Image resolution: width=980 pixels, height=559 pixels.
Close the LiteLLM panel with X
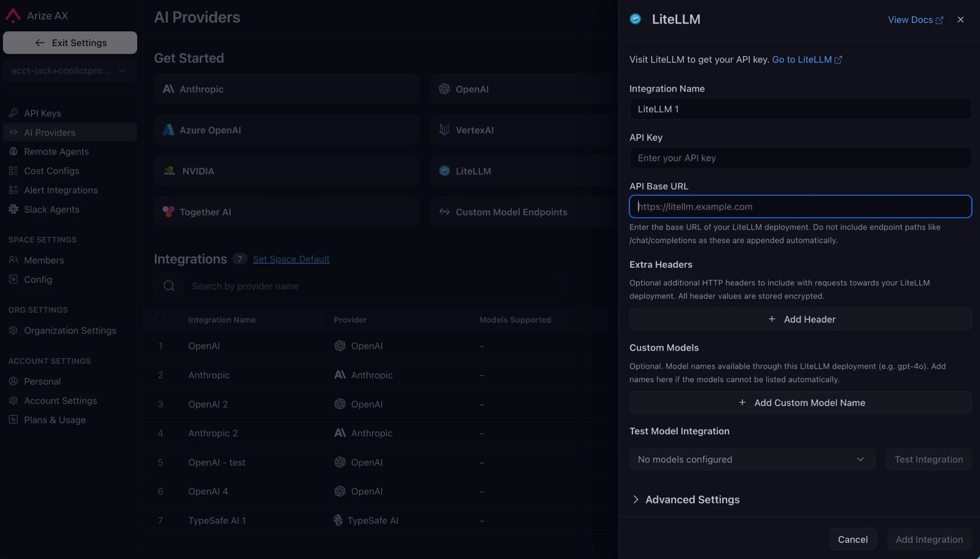960,20
